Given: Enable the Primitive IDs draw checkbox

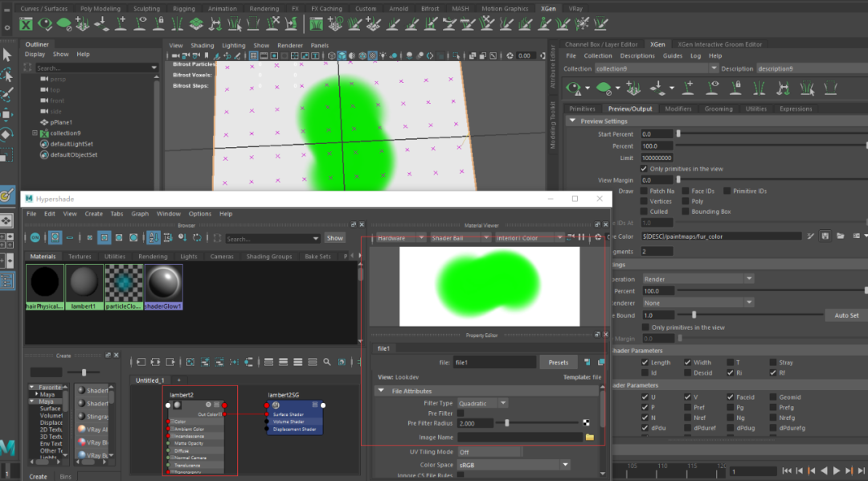Looking at the screenshot, I should tap(727, 191).
